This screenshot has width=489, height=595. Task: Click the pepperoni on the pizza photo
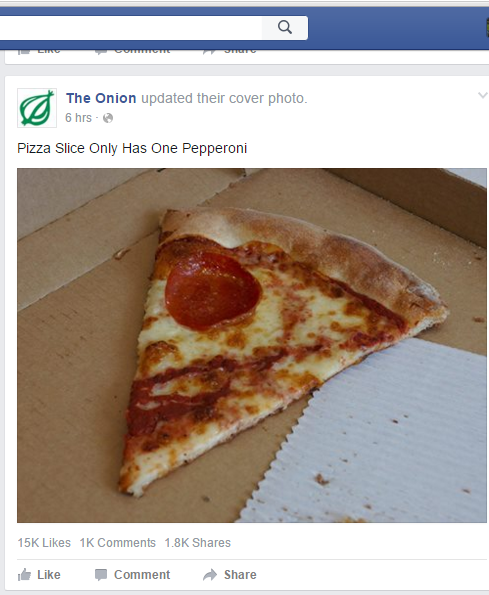tap(213, 290)
